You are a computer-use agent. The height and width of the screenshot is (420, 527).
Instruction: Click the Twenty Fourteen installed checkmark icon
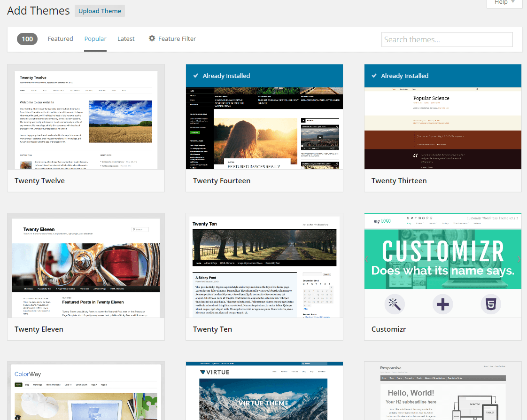[x=195, y=76]
